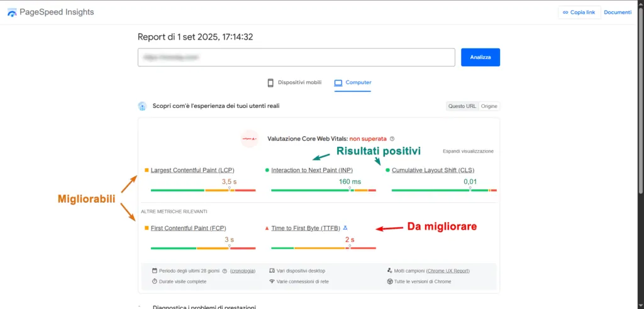The image size is (644, 309).
Task: Click the ALTRE METRICHE RILEVANTI heading
Action: point(174,212)
